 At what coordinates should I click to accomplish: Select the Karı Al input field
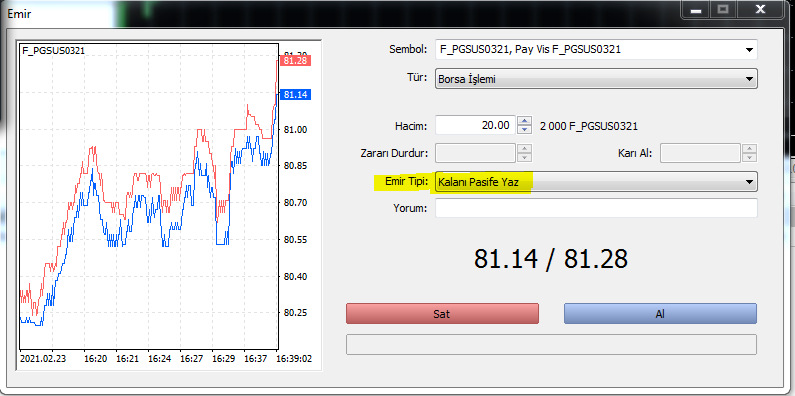[701, 153]
